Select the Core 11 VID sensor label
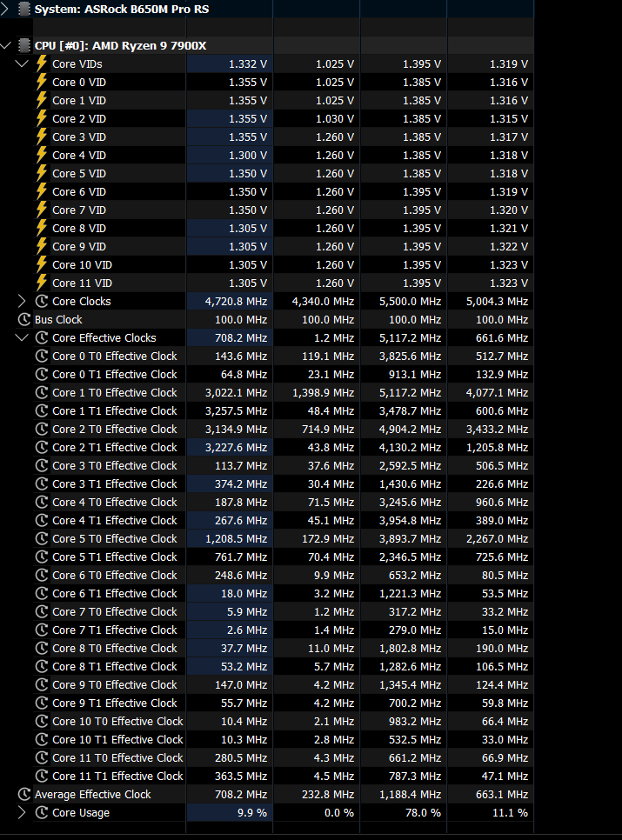This screenshot has height=840, width=622. click(83, 283)
